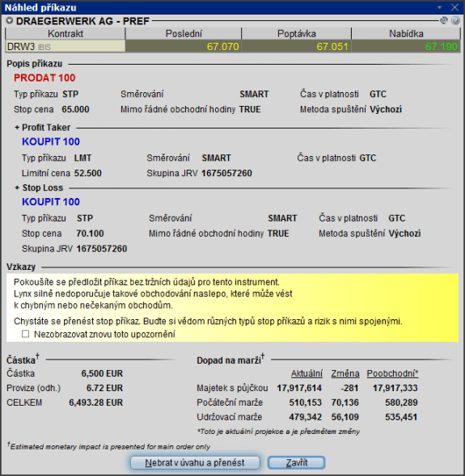This screenshot has width=465, height=476.
Task: Click the Poslední column header
Action: [x=184, y=34]
